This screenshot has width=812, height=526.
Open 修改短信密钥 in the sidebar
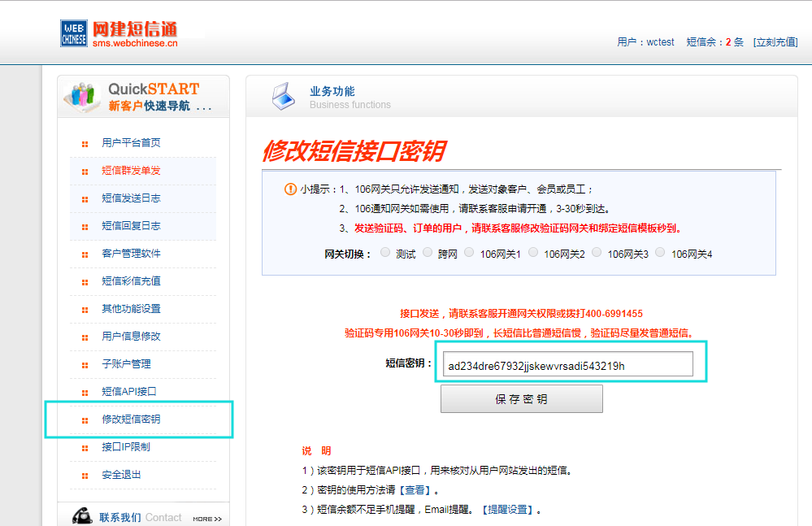131,419
